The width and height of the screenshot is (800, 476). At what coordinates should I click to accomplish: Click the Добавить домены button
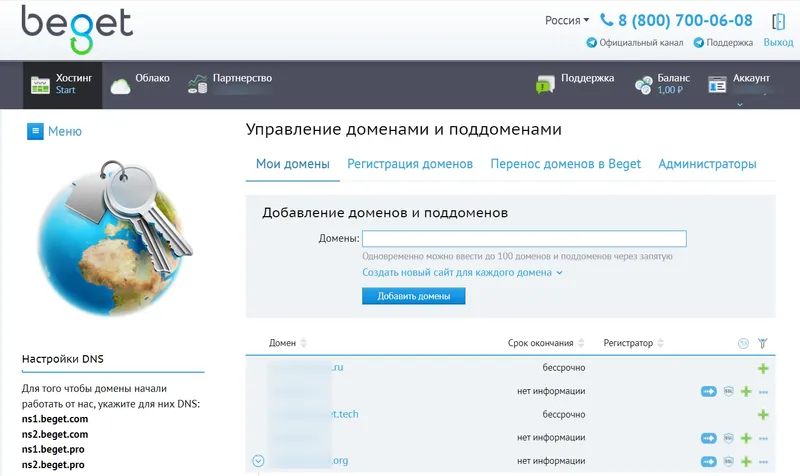coord(414,296)
